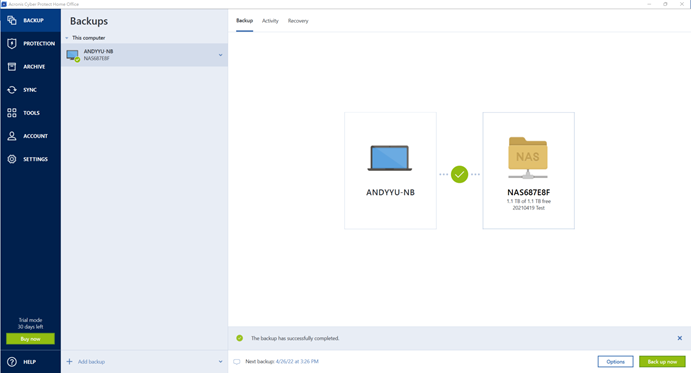The image size is (691, 373).
Task: Click the Buy now button
Action: (30, 339)
